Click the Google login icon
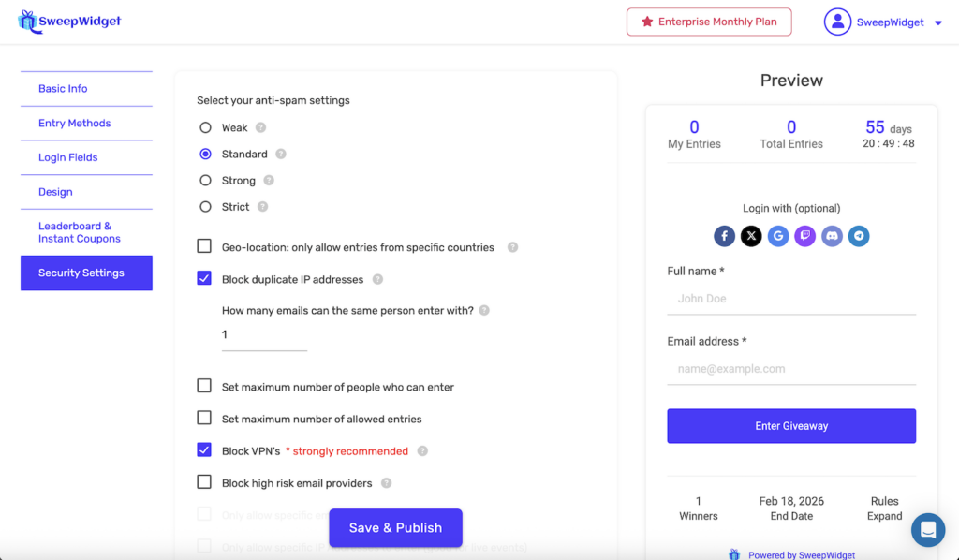 pyautogui.click(x=777, y=236)
